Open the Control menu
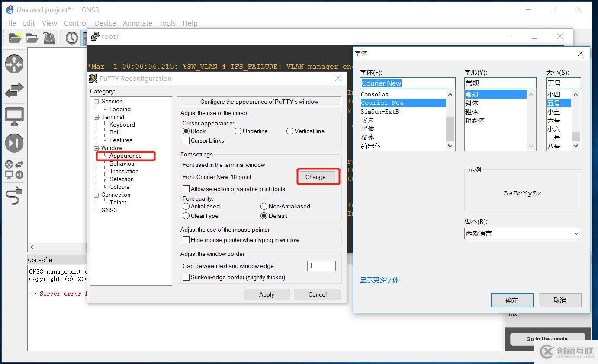Image resolution: width=598 pixels, height=364 pixels. [x=76, y=23]
